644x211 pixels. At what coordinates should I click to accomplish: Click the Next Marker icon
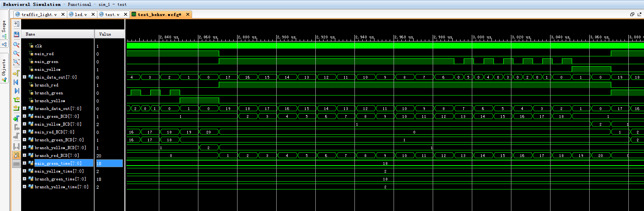coord(16,136)
